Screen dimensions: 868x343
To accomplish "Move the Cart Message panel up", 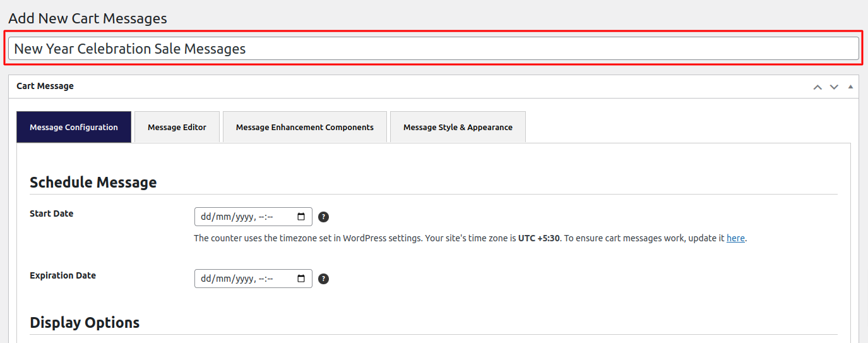I will pyautogui.click(x=817, y=87).
